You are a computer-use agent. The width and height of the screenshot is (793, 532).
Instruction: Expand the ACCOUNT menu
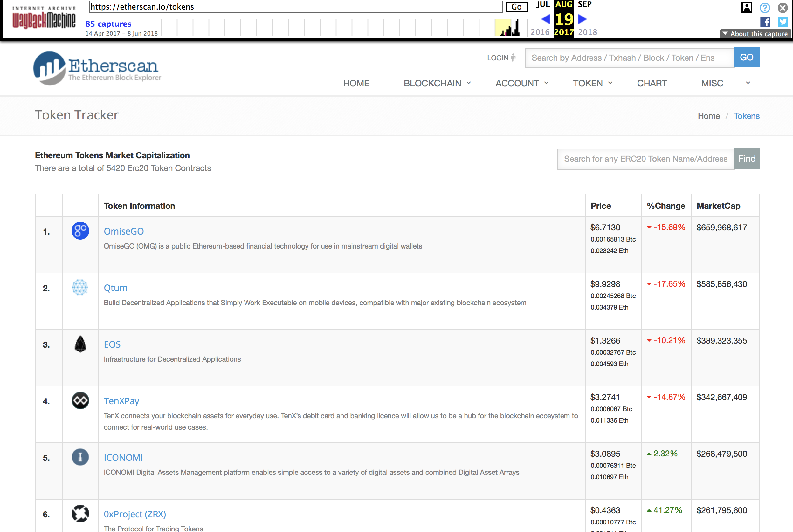(522, 83)
